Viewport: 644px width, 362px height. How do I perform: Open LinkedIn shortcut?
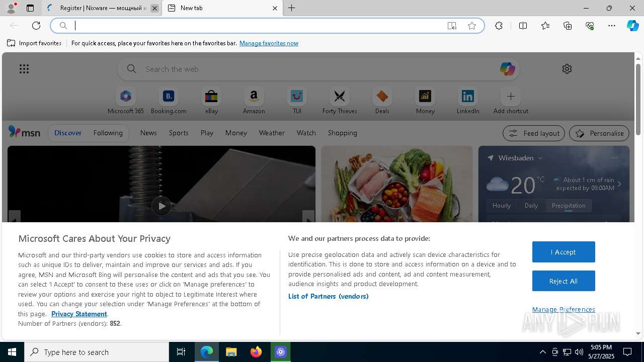[x=468, y=101]
